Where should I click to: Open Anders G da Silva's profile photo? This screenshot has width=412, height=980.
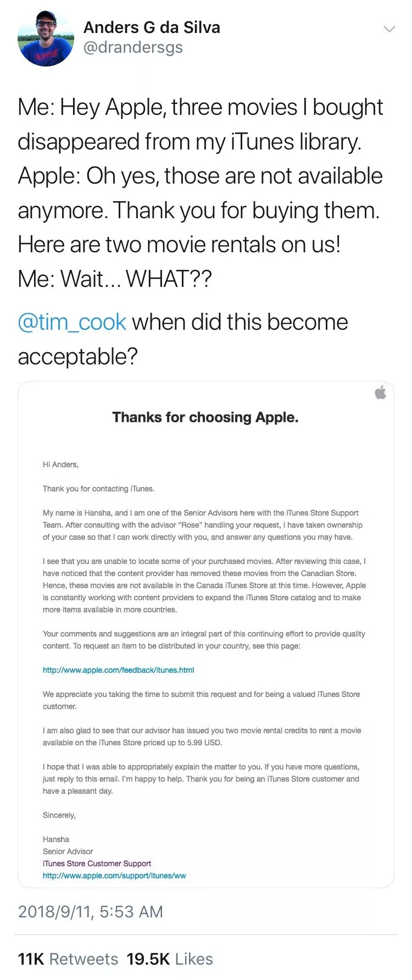point(46,39)
